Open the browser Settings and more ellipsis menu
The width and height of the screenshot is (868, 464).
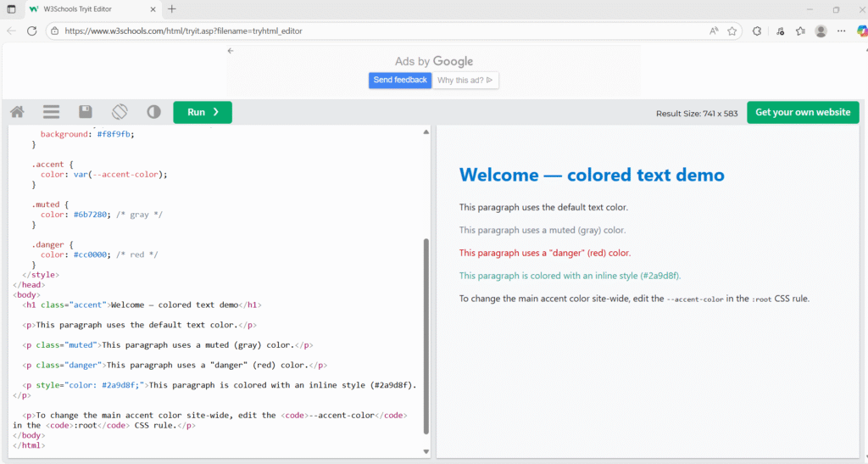point(841,31)
